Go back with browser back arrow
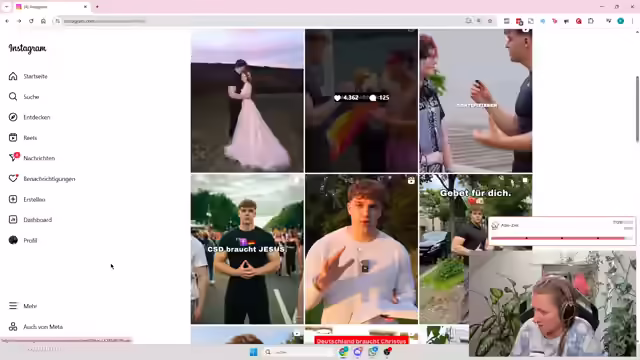640x360 pixels. [x=7, y=21]
